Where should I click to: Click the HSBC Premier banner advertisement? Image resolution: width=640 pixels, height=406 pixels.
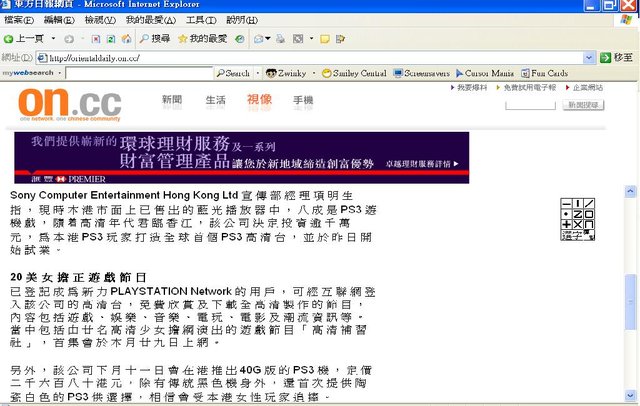pyautogui.click(x=242, y=158)
